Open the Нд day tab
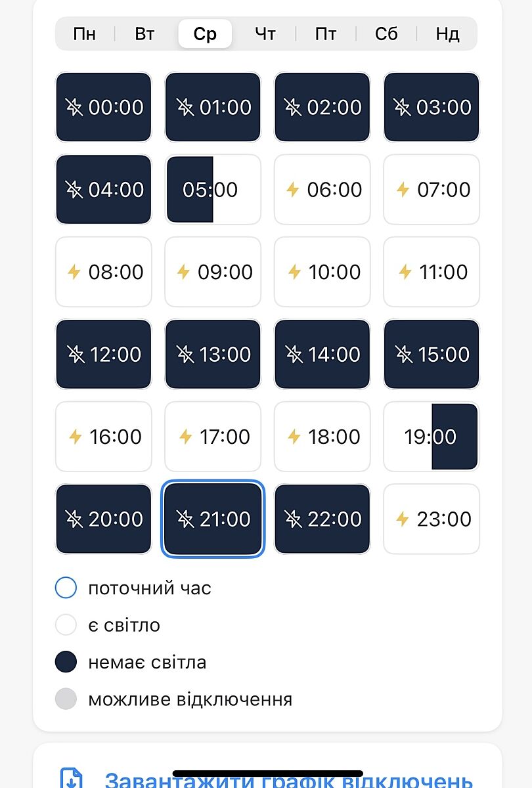Image resolution: width=532 pixels, height=788 pixels. [447, 33]
